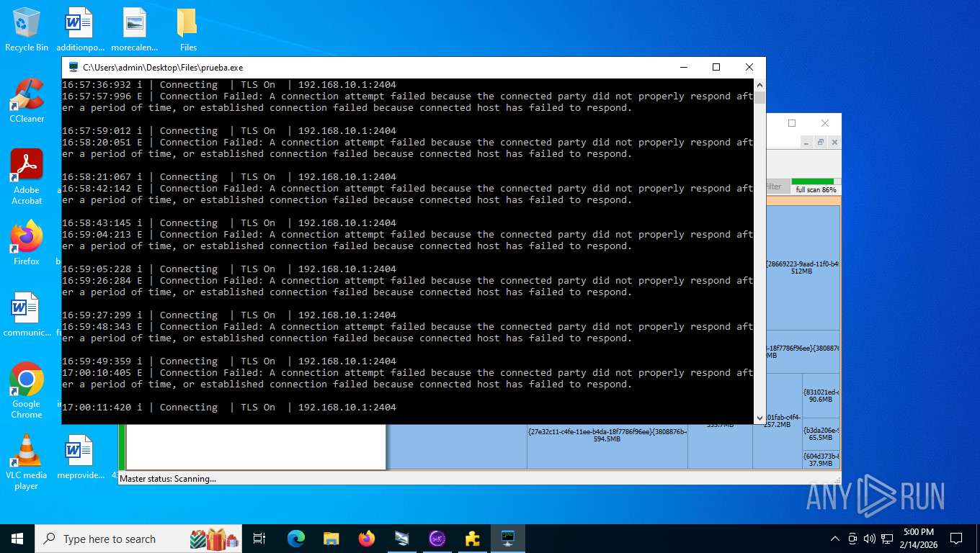Image resolution: width=980 pixels, height=553 pixels.
Task: Select the 512MB block in the treemap
Action: (x=803, y=268)
